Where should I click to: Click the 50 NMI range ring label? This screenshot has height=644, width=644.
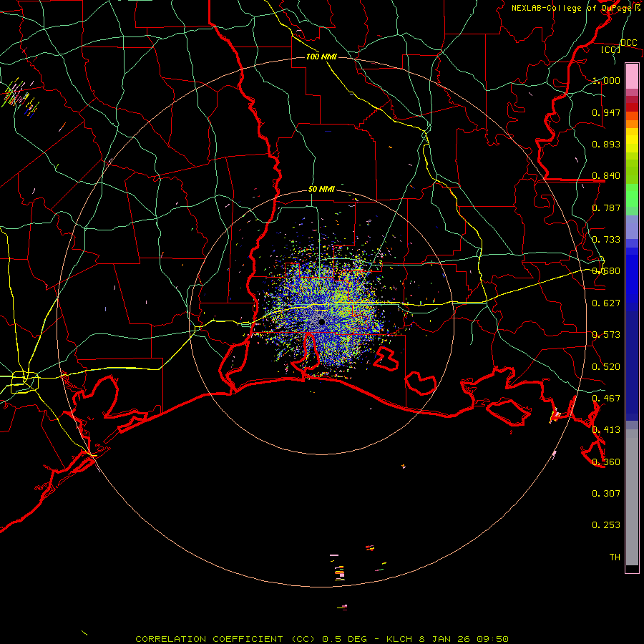(321, 189)
